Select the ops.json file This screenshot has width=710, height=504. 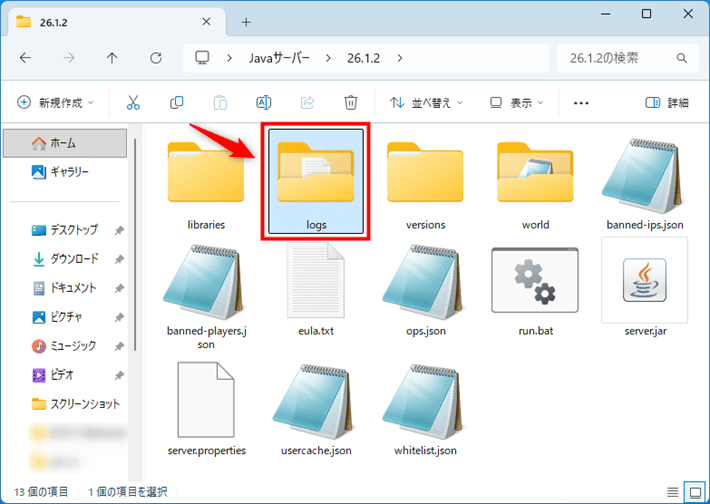click(426, 290)
